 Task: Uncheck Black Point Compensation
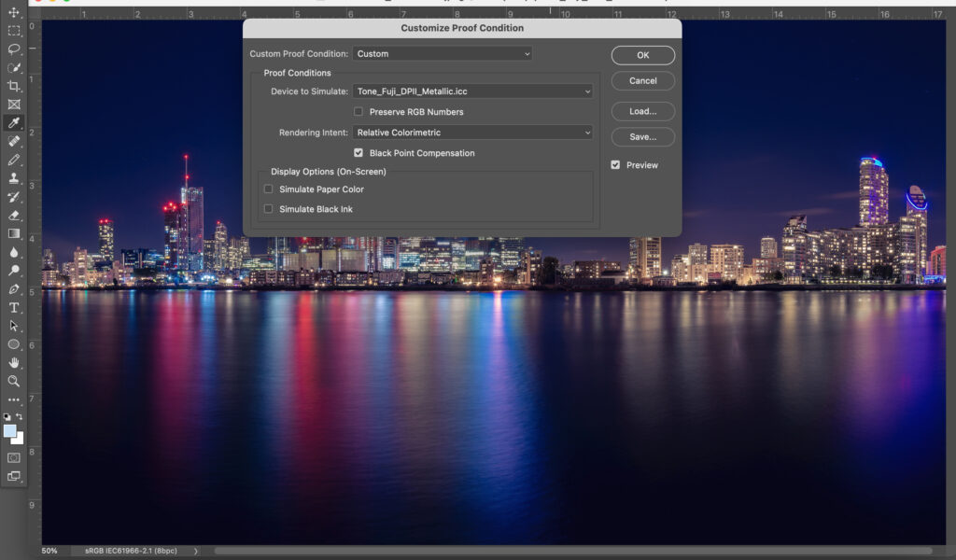coord(358,153)
